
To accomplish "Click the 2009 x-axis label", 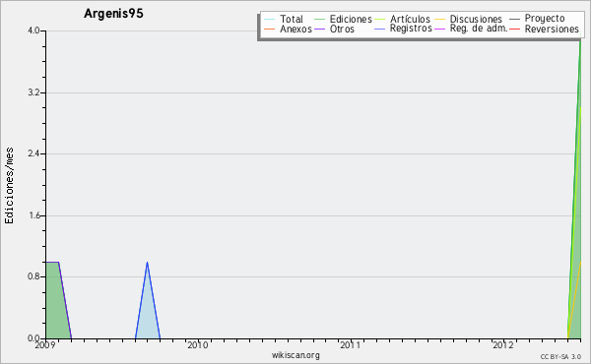I will click(45, 344).
